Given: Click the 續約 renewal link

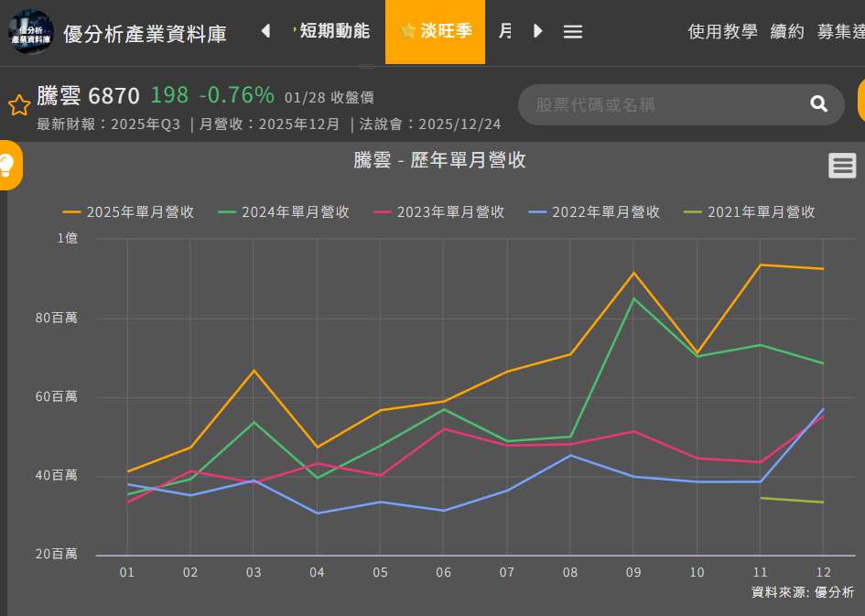Looking at the screenshot, I should (787, 32).
